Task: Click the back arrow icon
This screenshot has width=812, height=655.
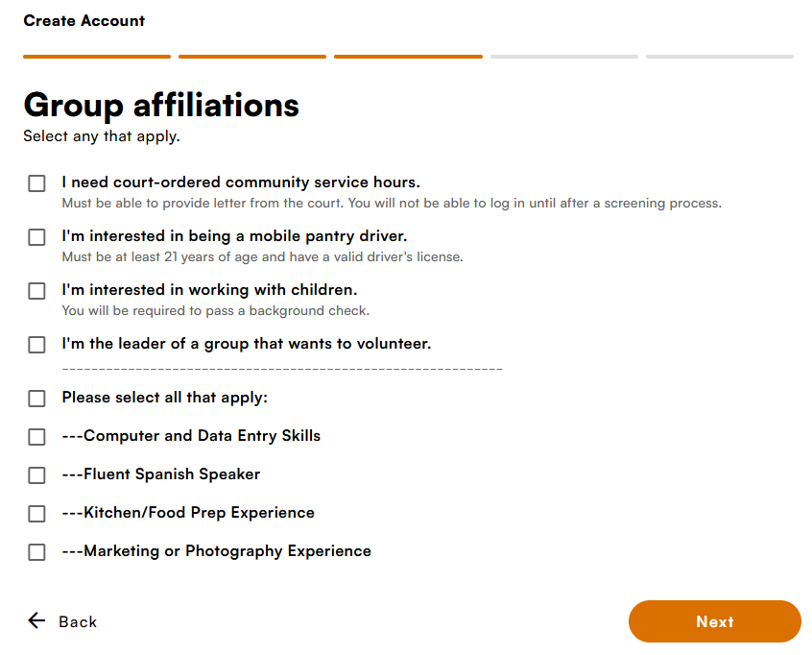Action: (36, 620)
